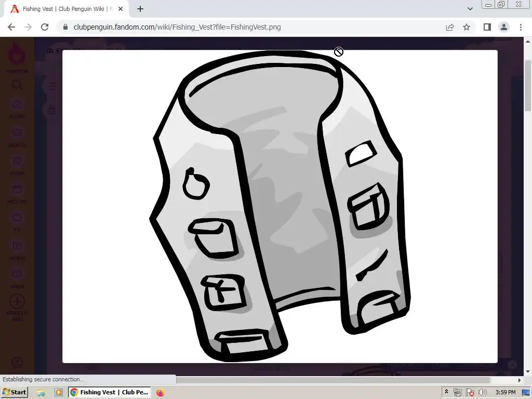The width and height of the screenshot is (532, 399).
Task: Click the Show Desktop button
Action: [526, 393]
